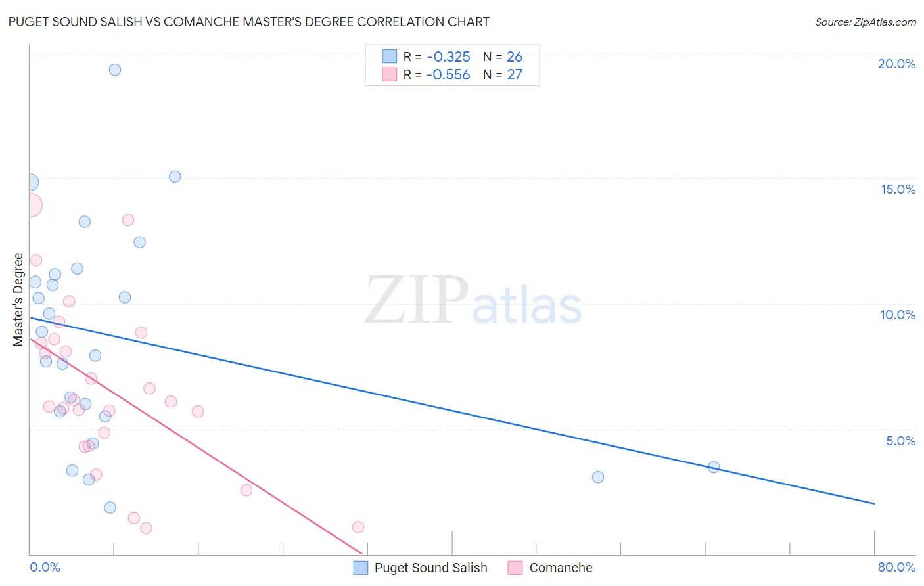The height and width of the screenshot is (586, 924).
Task: Click the 0.0% x-axis label
Action: pyautogui.click(x=45, y=567)
